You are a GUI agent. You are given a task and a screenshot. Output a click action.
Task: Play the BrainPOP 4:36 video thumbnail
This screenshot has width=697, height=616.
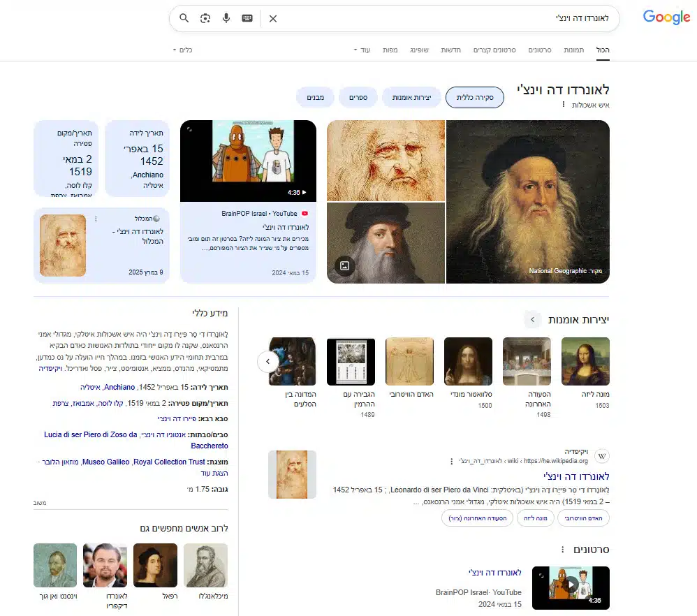pyautogui.click(x=248, y=161)
